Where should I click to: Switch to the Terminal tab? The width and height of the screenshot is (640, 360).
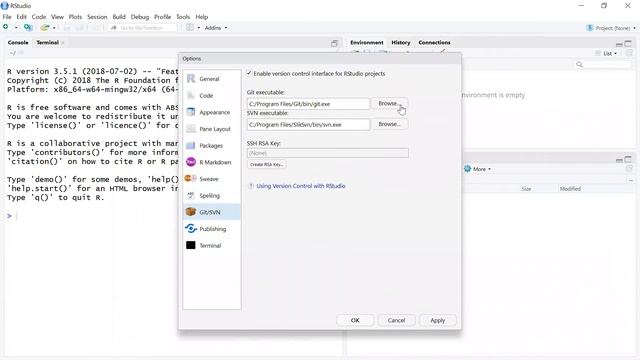[x=47, y=42]
